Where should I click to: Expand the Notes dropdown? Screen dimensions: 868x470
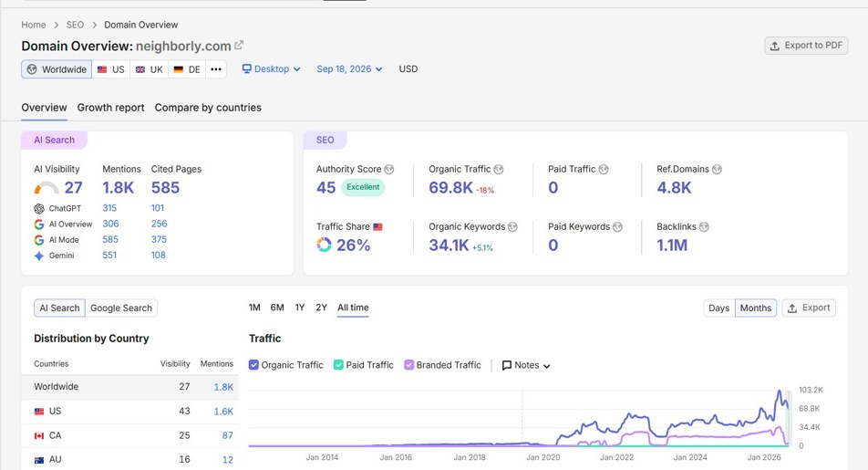tap(526, 365)
